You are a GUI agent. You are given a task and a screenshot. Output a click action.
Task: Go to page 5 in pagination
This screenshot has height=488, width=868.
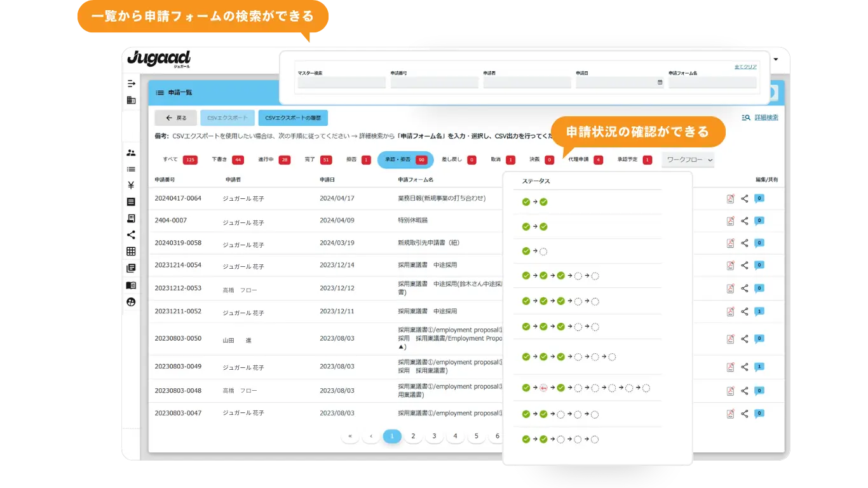(x=476, y=436)
